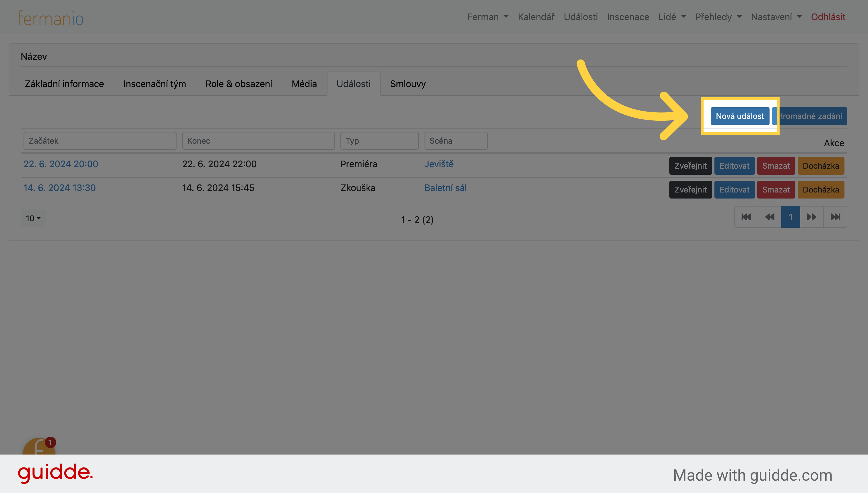Open the 22. 6. 2024 20:00 event link
The height and width of the screenshot is (493, 868).
coord(61,164)
